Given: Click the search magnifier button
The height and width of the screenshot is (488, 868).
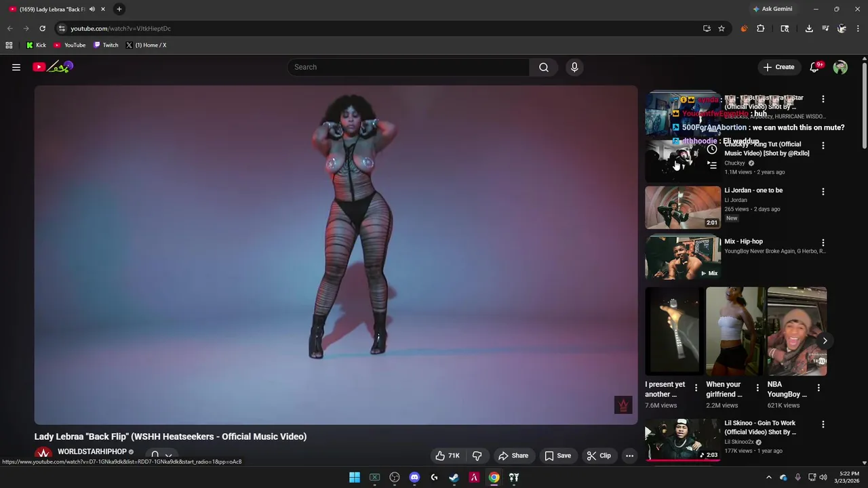Looking at the screenshot, I should (544, 67).
